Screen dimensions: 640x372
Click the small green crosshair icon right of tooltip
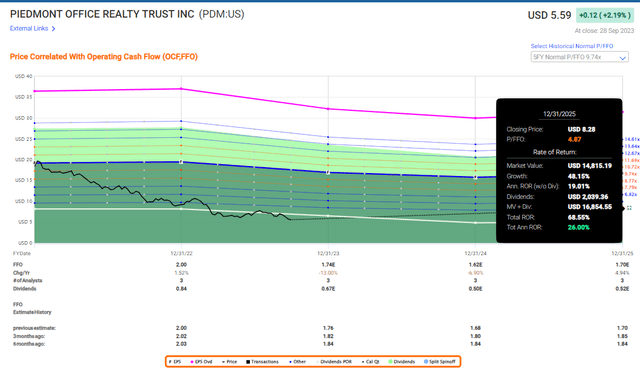pyautogui.click(x=629, y=208)
